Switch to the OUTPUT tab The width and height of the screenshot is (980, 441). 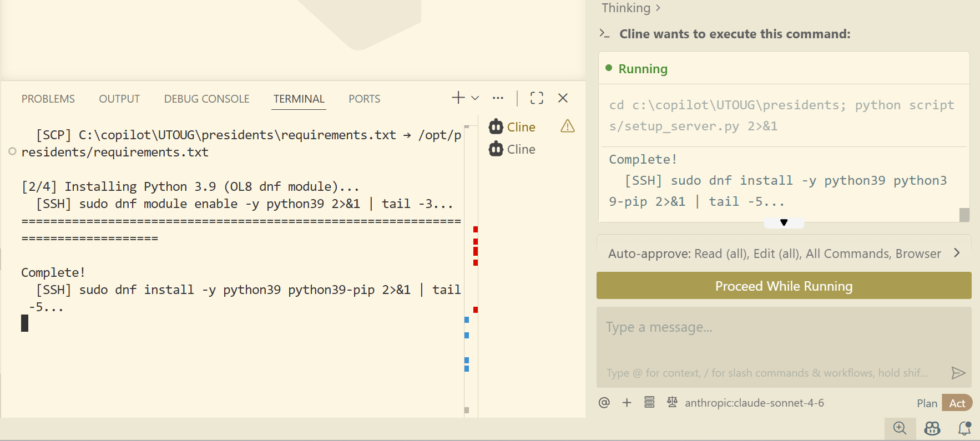point(119,99)
